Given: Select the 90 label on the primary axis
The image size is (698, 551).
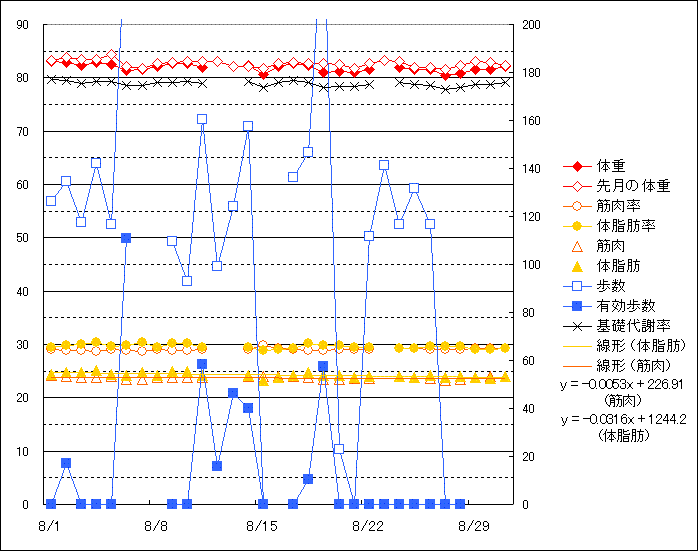Looking at the screenshot, I should (x=23, y=24).
